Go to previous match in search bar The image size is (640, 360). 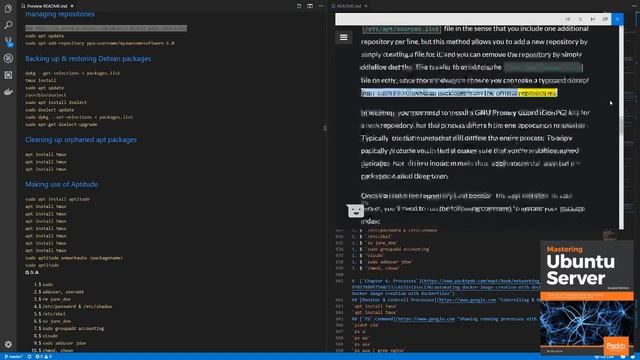point(580,19)
